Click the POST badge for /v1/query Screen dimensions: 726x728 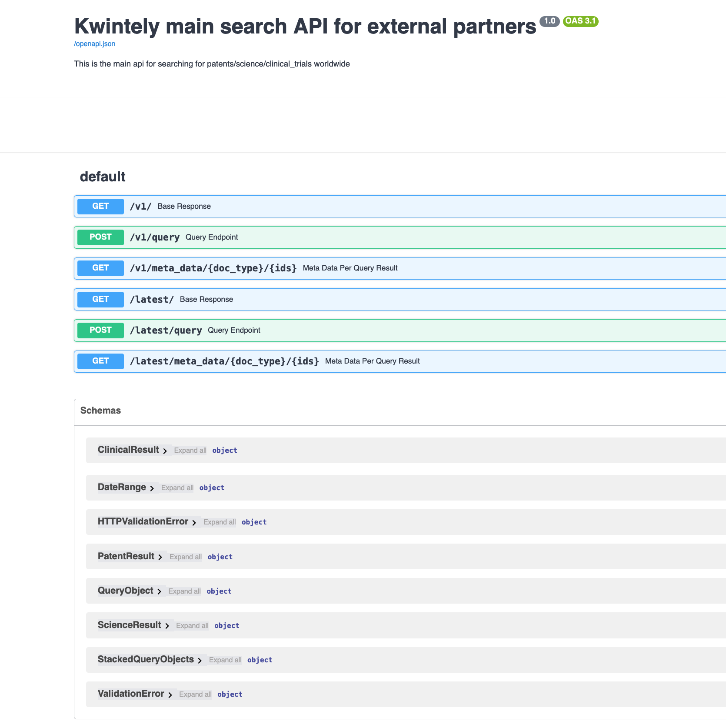click(100, 237)
